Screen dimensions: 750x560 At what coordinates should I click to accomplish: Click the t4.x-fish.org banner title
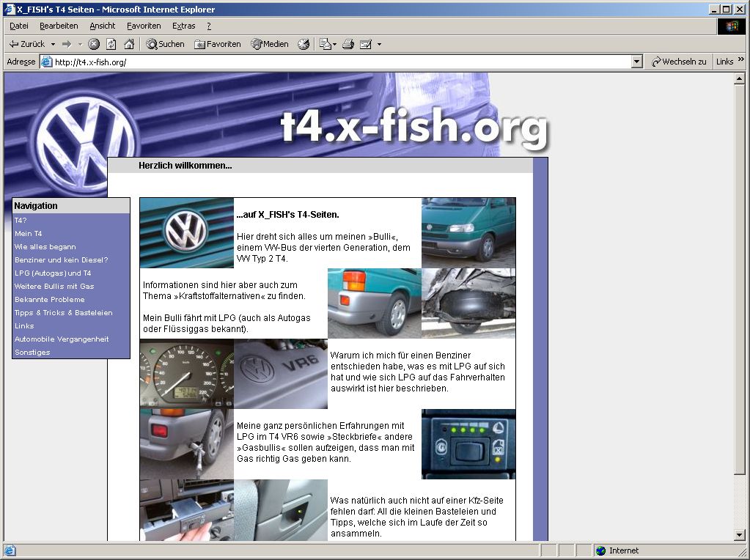point(414,128)
